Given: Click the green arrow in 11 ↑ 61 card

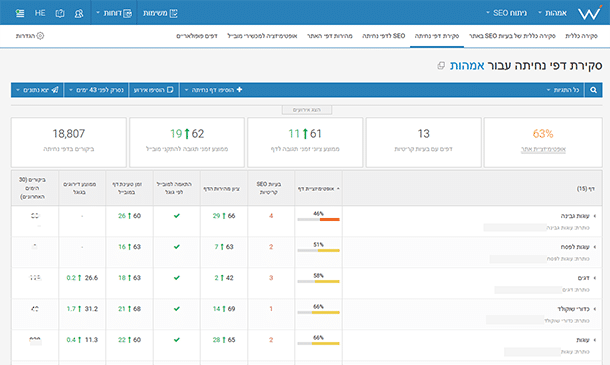Looking at the screenshot, I should coord(305,134).
